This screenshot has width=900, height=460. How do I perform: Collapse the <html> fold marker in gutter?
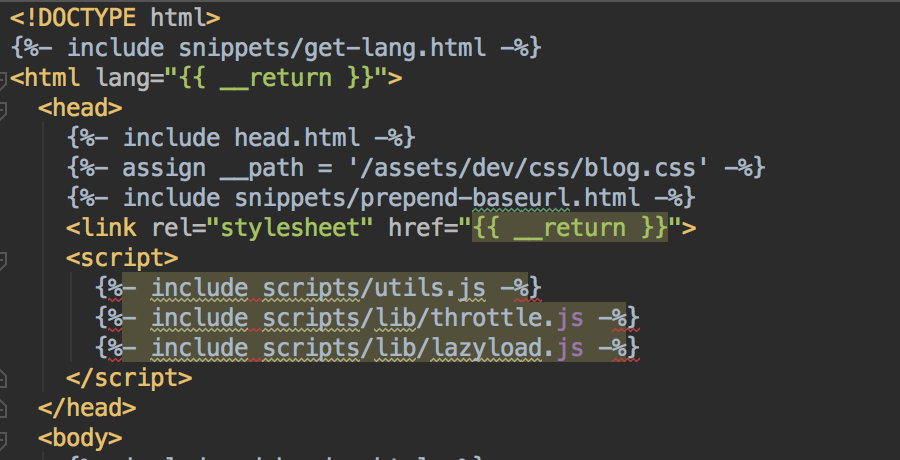coord(2,79)
